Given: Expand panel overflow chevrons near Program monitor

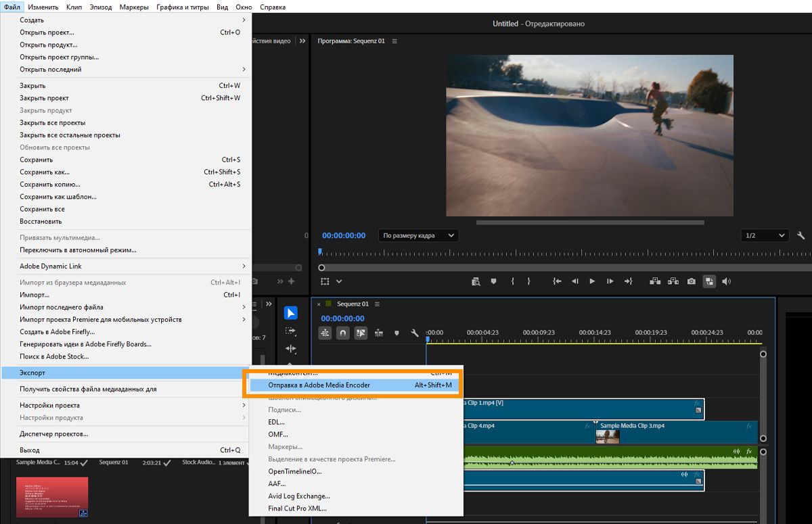Looking at the screenshot, I should [302, 41].
